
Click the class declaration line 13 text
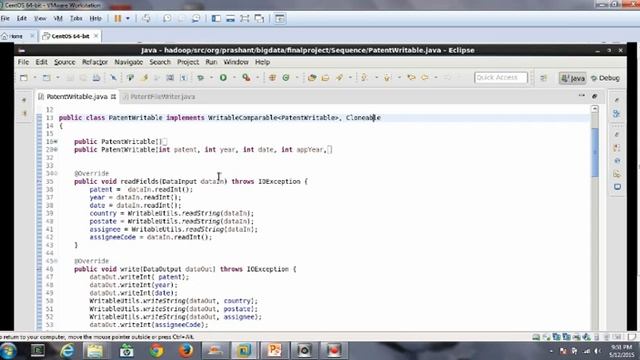point(220,118)
